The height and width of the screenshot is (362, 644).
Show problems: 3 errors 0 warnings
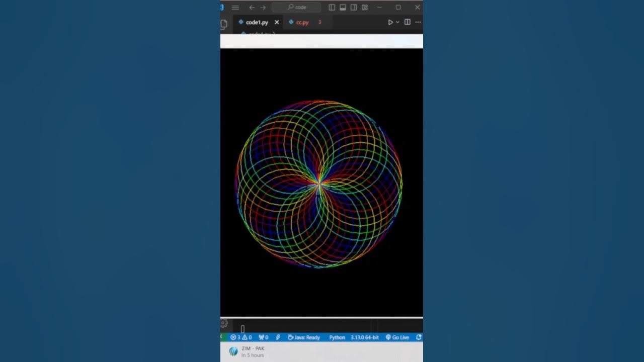point(241,337)
